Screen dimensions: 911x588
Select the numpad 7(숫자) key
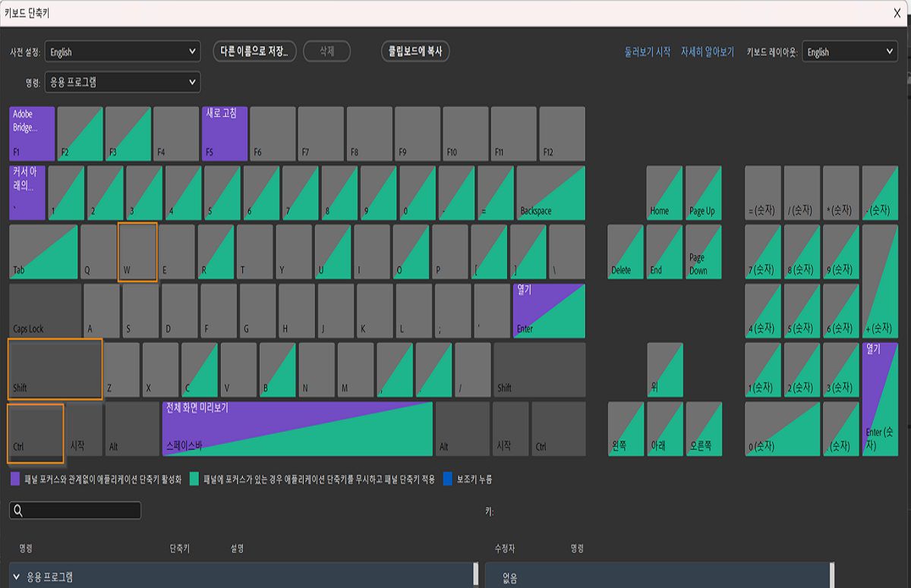tap(763, 252)
